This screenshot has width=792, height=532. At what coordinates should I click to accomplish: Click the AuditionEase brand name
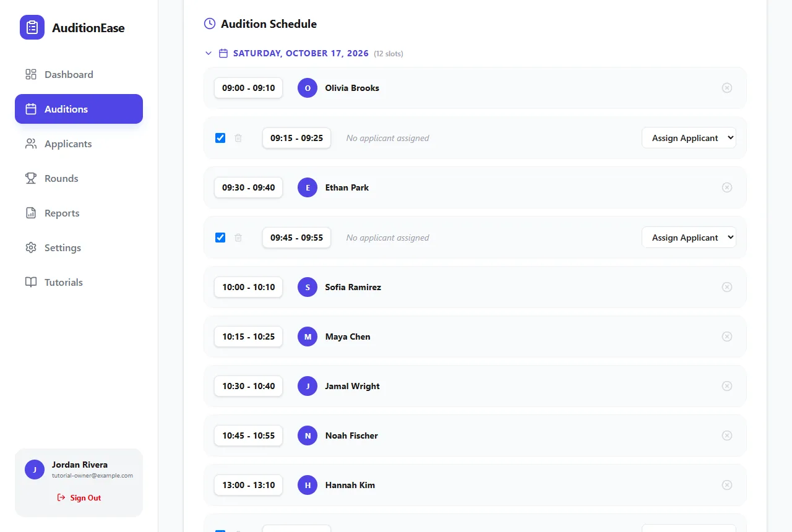(x=88, y=28)
